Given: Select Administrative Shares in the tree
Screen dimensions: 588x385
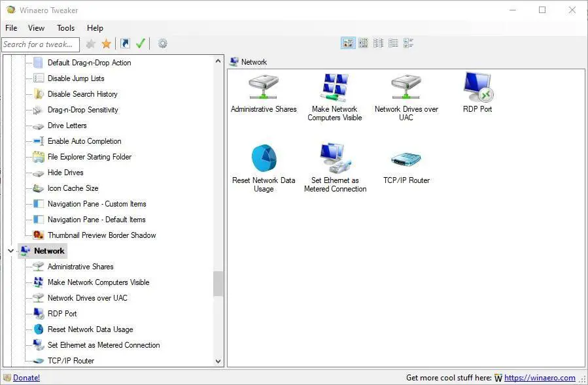Looking at the screenshot, I should [x=80, y=267].
